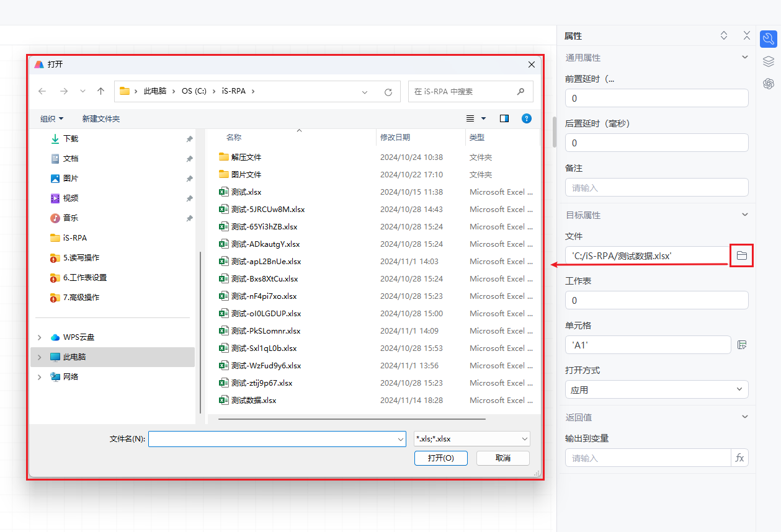Click the 取消 button
Image resolution: width=781 pixels, height=532 pixels.
pyautogui.click(x=503, y=458)
